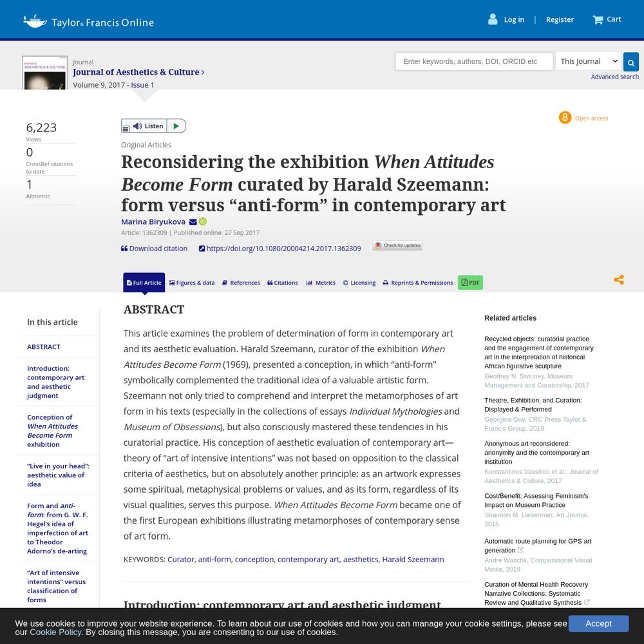Open the Issue 1 link
The height and width of the screenshot is (644, 644).
(x=142, y=85)
